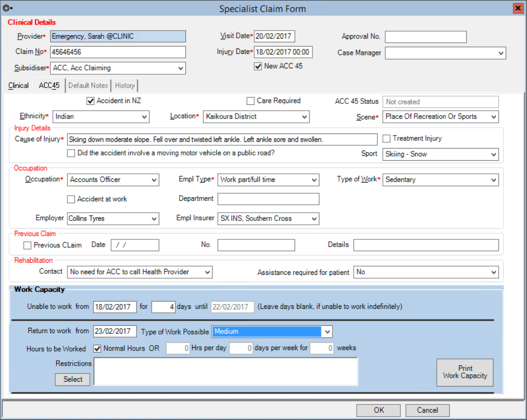The image size is (527, 420).
Task: Click the Department input field
Action: [x=268, y=199]
